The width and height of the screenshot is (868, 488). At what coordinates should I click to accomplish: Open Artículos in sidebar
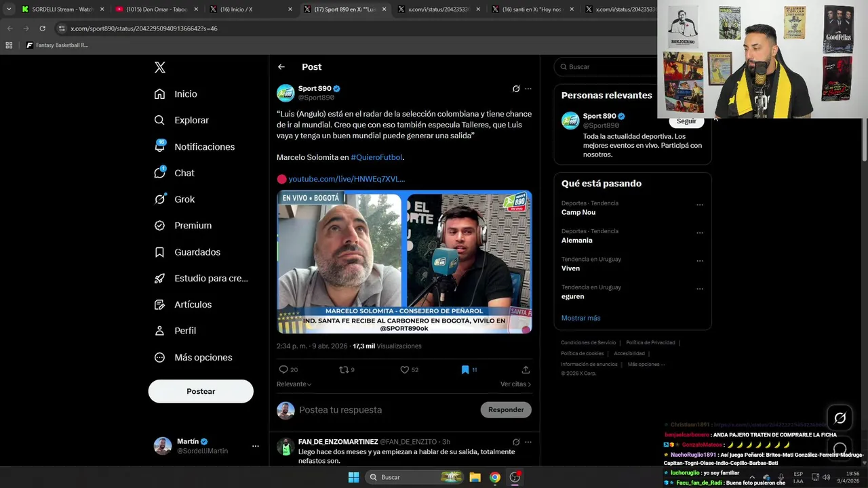(x=183, y=304)
